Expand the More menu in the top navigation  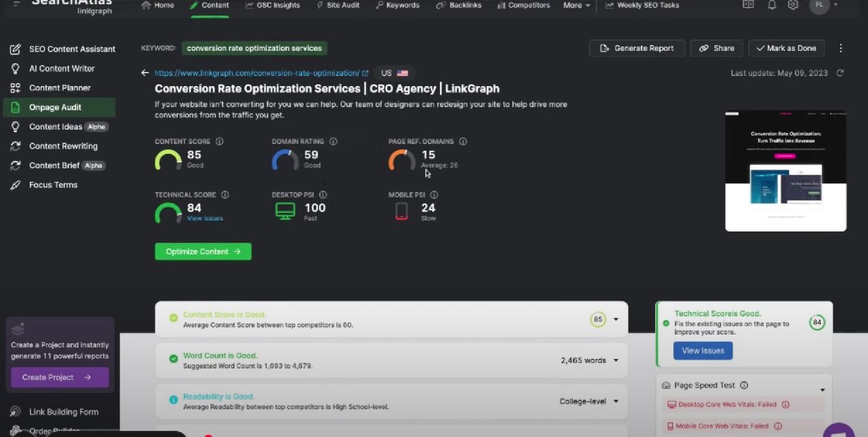(576, 5)
